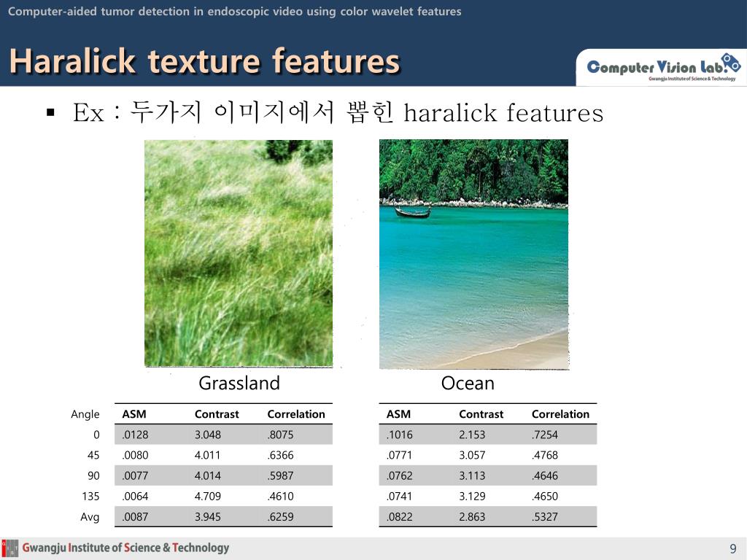
Task: Click the .0077 ASM value
Action: tap(135, 475)
